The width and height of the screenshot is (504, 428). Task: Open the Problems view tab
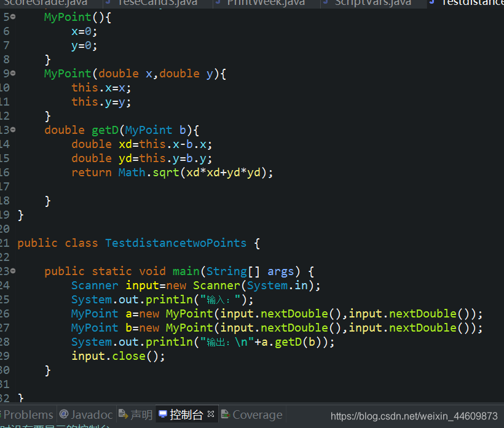(28, 414)
